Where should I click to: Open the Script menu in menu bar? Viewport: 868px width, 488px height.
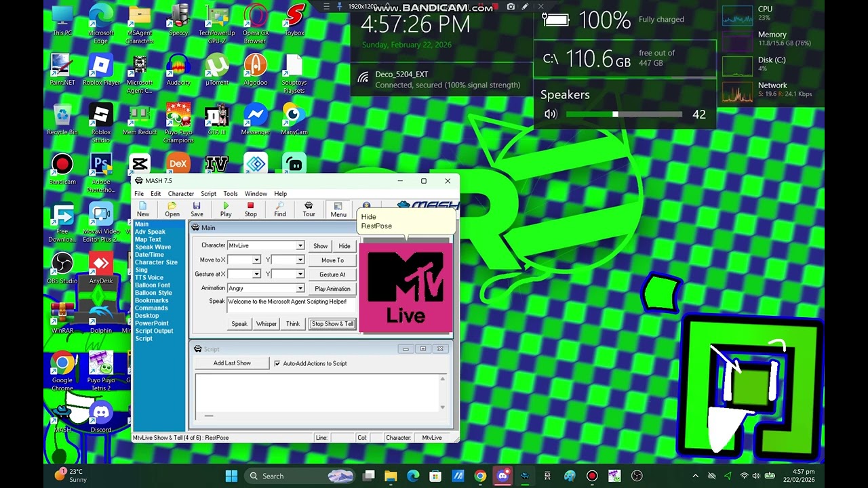[208, 194]
